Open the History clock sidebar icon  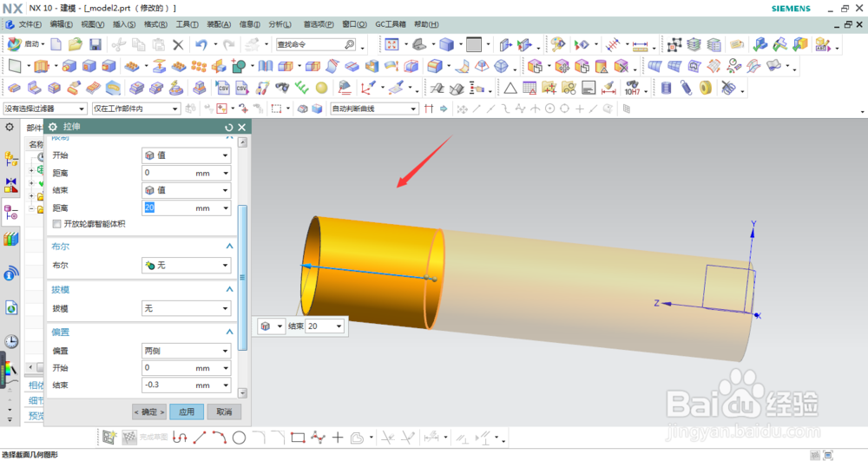pyautogui.click(x=11, y=341)
